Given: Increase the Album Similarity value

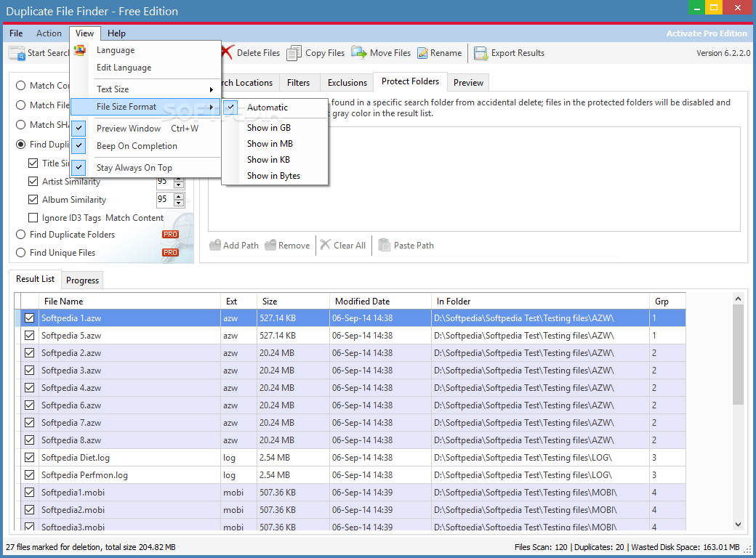Looking at the screenshot, I should pyautogui.click(x=179, y=196).
